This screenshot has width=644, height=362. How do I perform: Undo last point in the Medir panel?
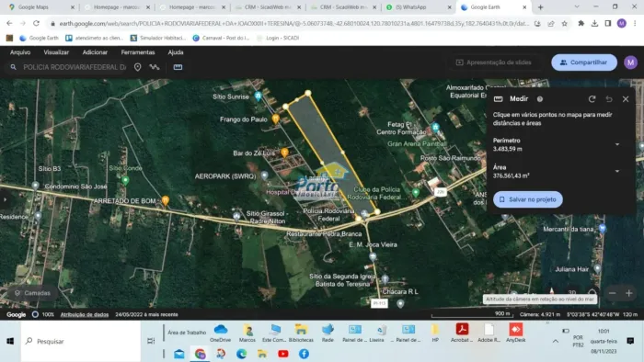point(609,99)
